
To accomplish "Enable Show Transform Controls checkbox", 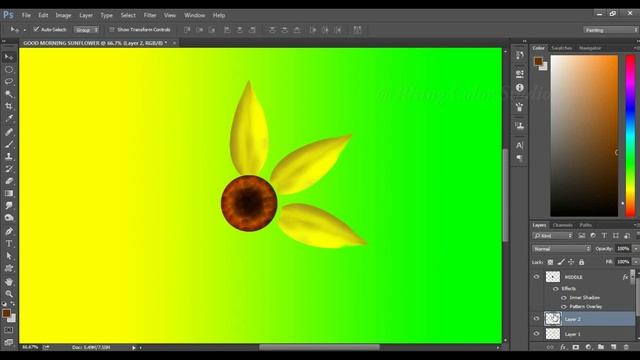I will tap(112, 29).
